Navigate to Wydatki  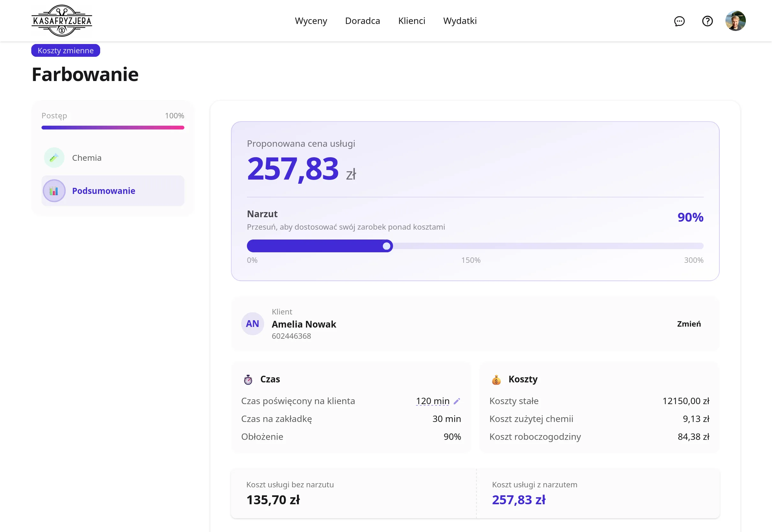tap(460, 21)
